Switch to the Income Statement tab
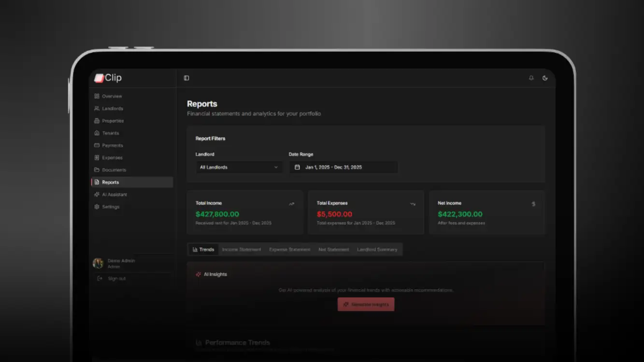Screen dimensions: 644x362 pos(242,249)
